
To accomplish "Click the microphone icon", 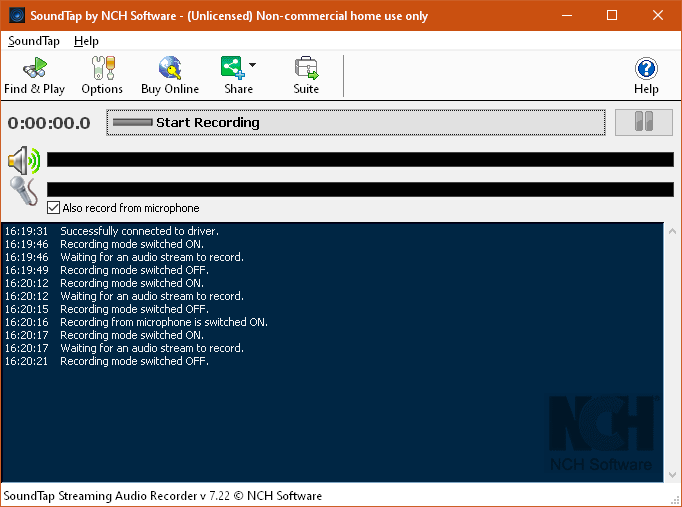I will coord(24,190).
